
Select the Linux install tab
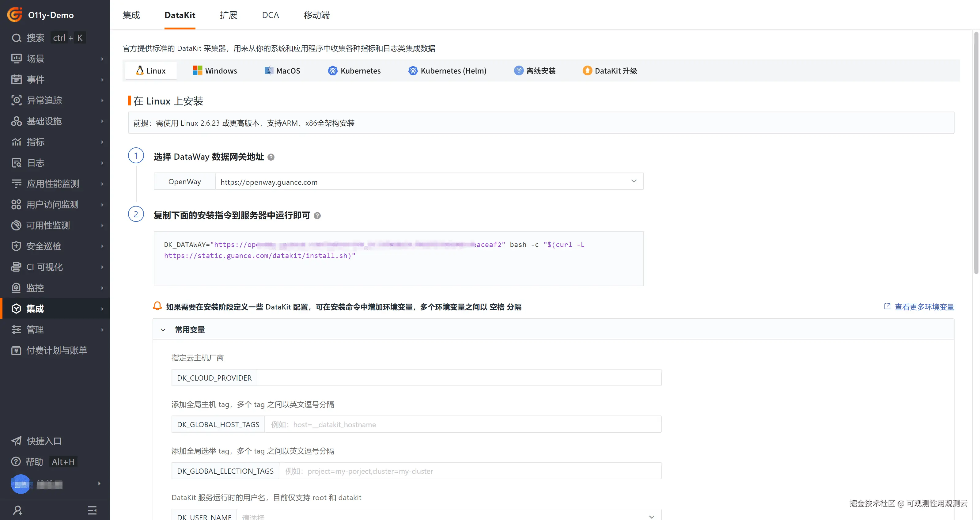click(x=151, y=71)
